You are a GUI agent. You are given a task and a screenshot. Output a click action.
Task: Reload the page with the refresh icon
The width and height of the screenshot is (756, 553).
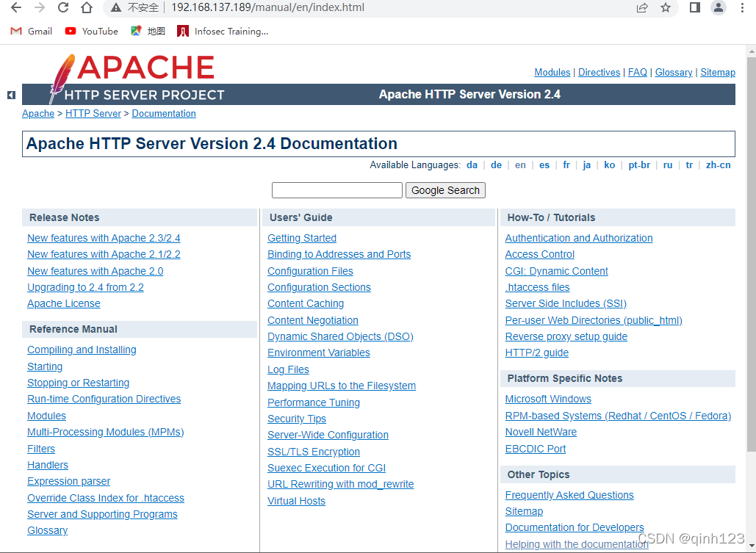tap(62, 8)
